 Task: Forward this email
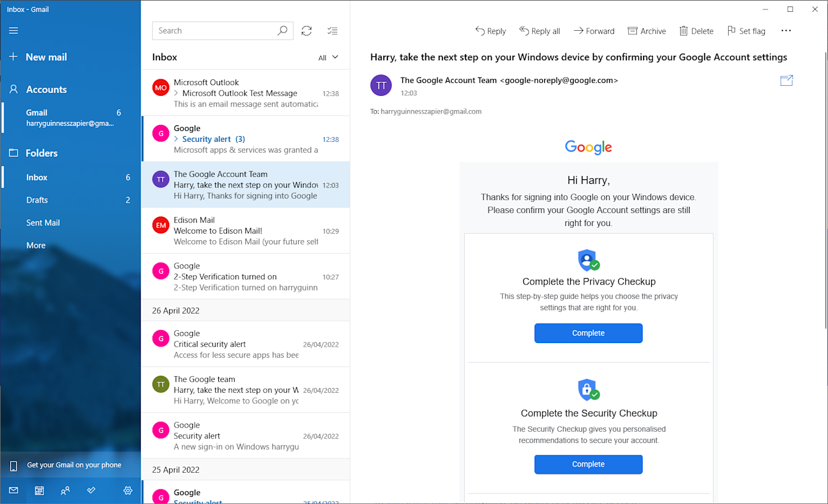tap(594, 31)
